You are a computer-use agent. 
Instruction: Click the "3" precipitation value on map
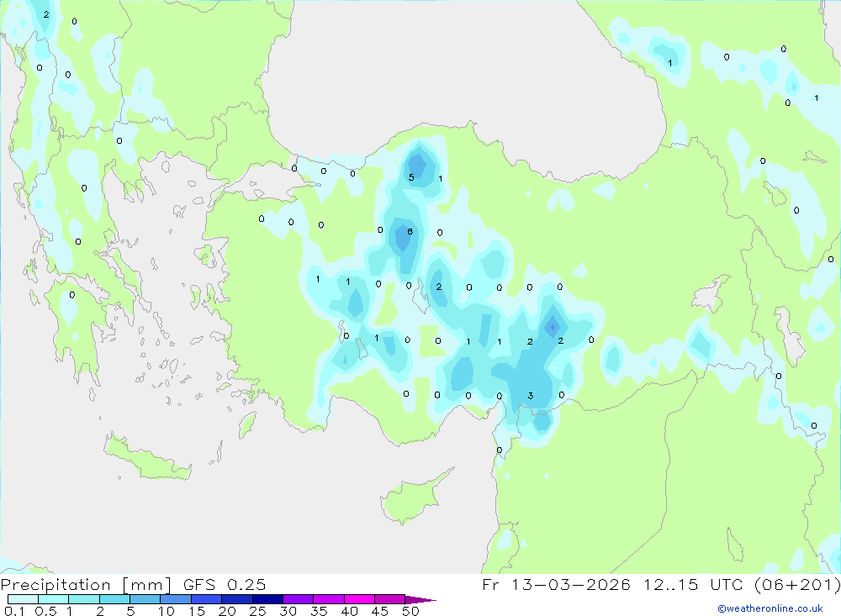coord(531,396)
